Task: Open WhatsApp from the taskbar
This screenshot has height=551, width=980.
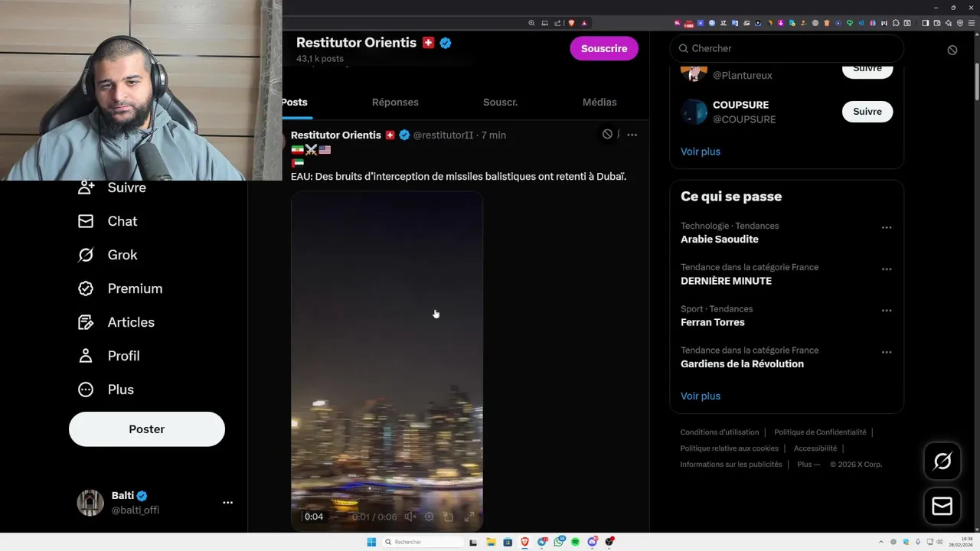Action: [x=559, y=542]
